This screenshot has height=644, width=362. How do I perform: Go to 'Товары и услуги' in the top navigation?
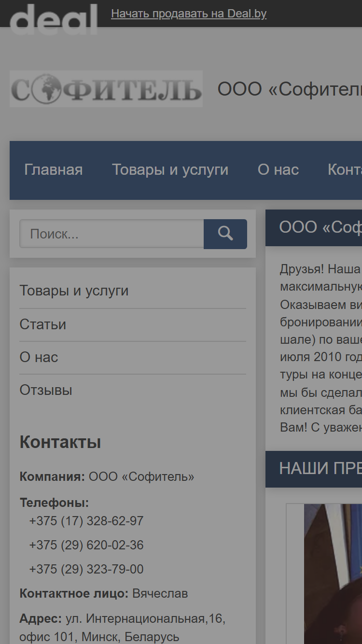(x=170, y=170)
